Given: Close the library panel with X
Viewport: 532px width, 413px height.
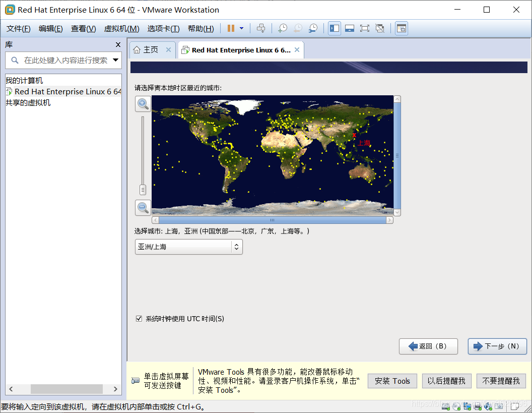Looking at the screenshot, I should coord(118,44).
